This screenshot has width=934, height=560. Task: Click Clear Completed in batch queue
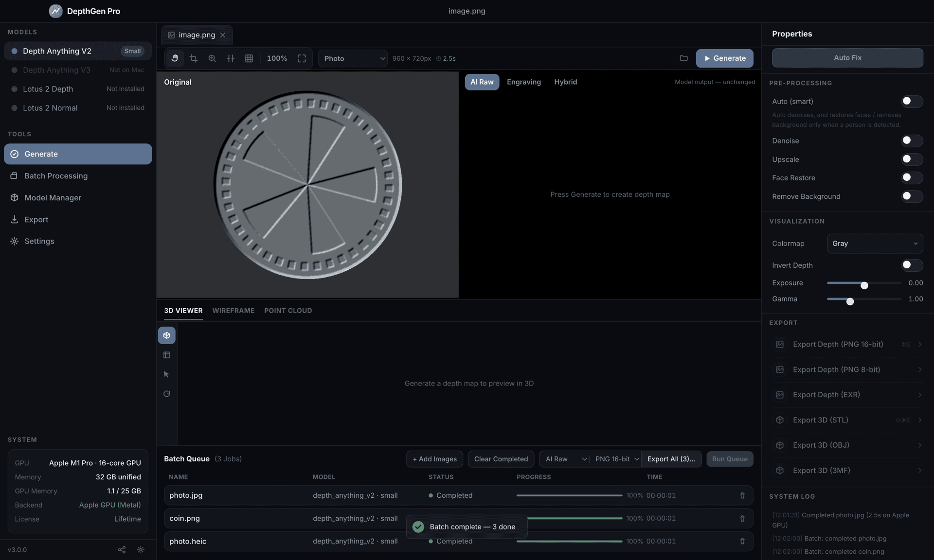click(501, 459)
